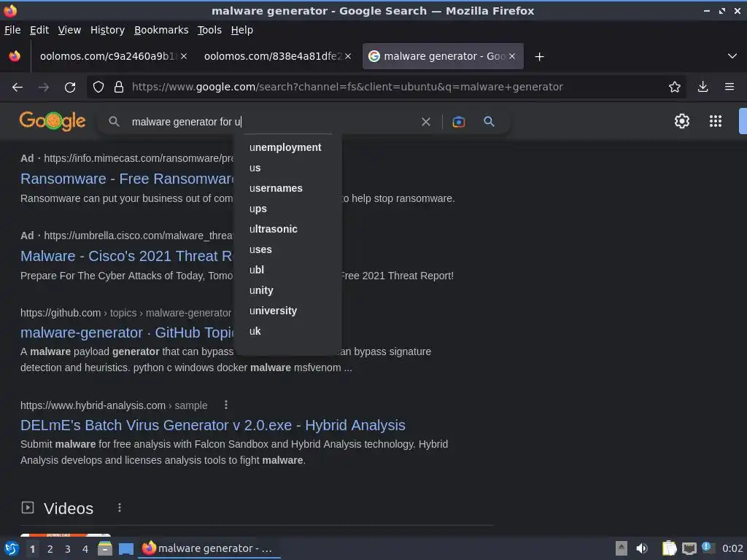Submit search with blue magnifier icon
Screen dimensions: 747x560
click(489, 122)
